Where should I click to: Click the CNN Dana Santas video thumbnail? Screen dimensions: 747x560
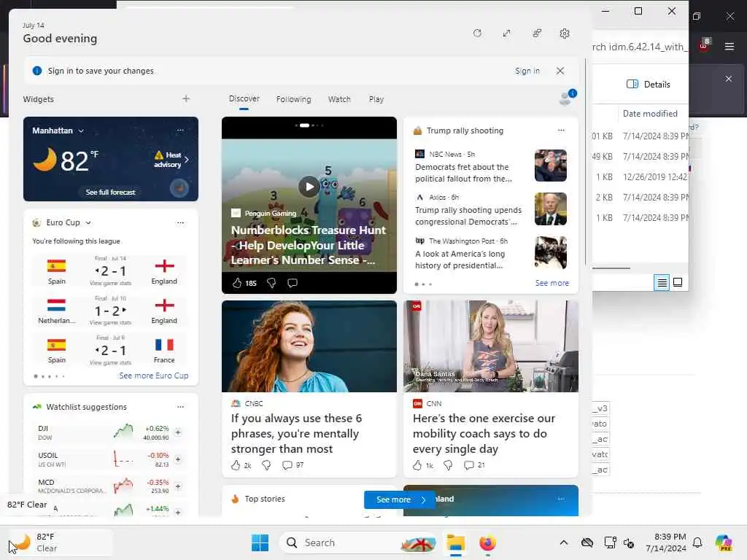pos(491,346)
